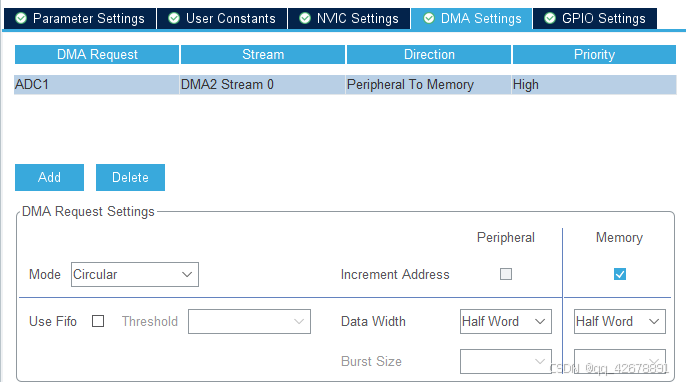The width and height of the screenshot is (686, 382).
Task: Switch to User Constants tab
Action: point(222,18)
